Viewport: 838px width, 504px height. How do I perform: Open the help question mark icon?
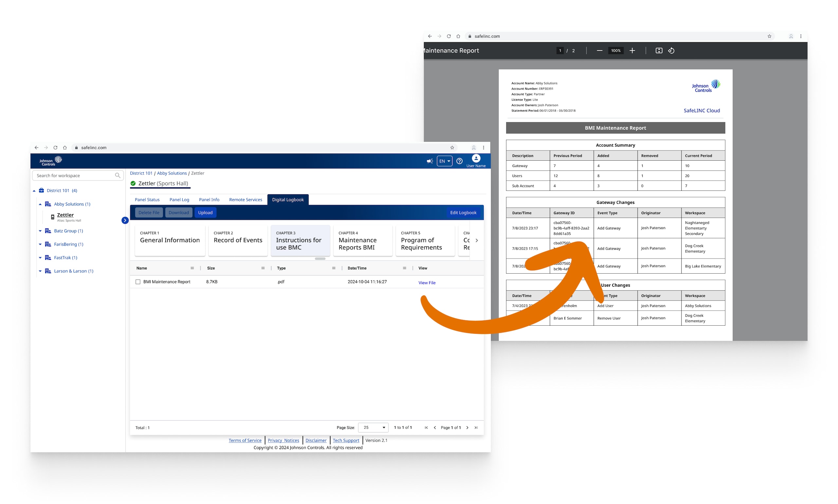459,161
